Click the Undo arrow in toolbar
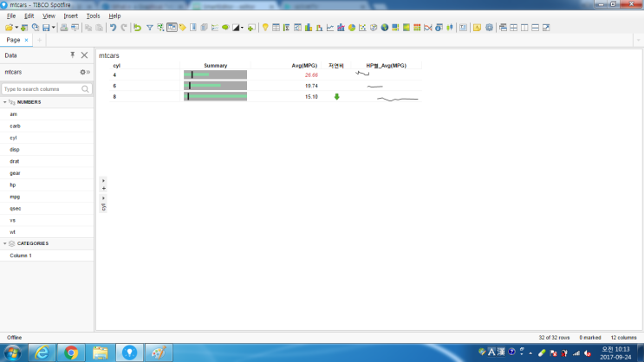 coord(113,28)
